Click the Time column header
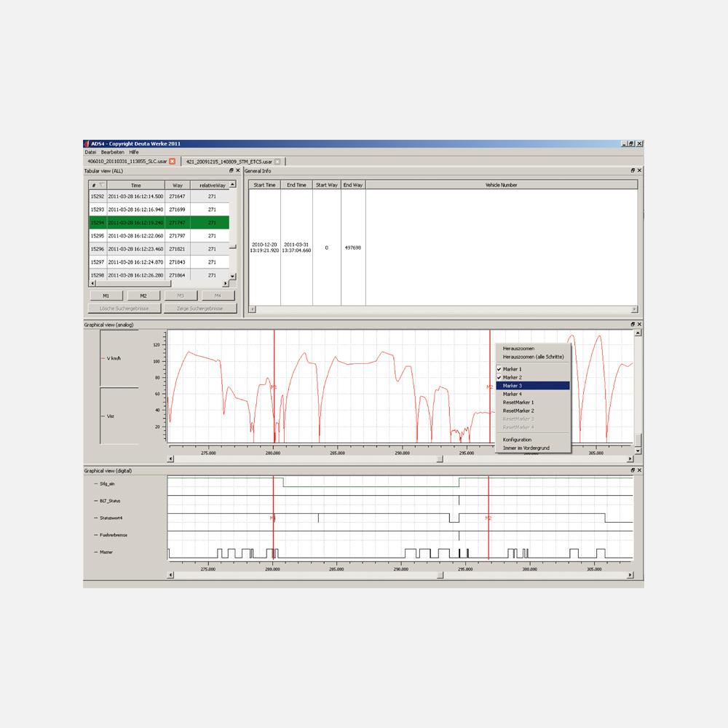 (135, 185)
